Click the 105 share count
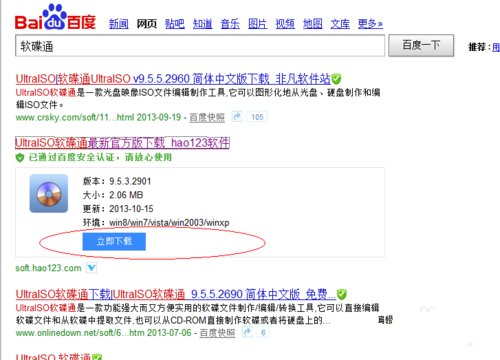The image size is (500, 360). (x=257, y=117)
